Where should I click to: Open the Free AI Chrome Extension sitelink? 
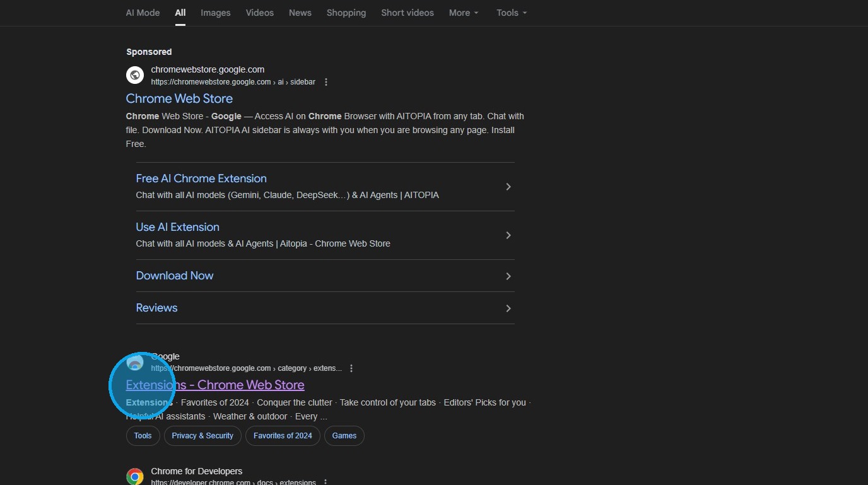point(201,178)
